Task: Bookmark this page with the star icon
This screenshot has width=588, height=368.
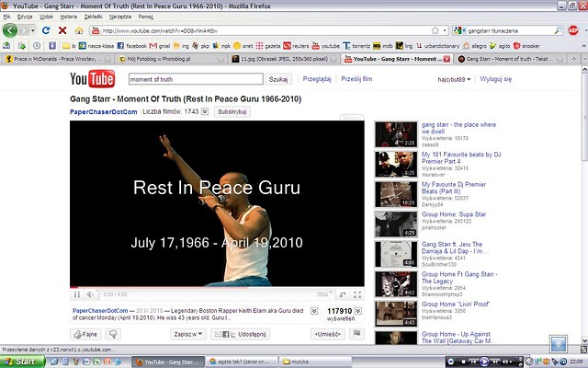Action: click(435, 30)
